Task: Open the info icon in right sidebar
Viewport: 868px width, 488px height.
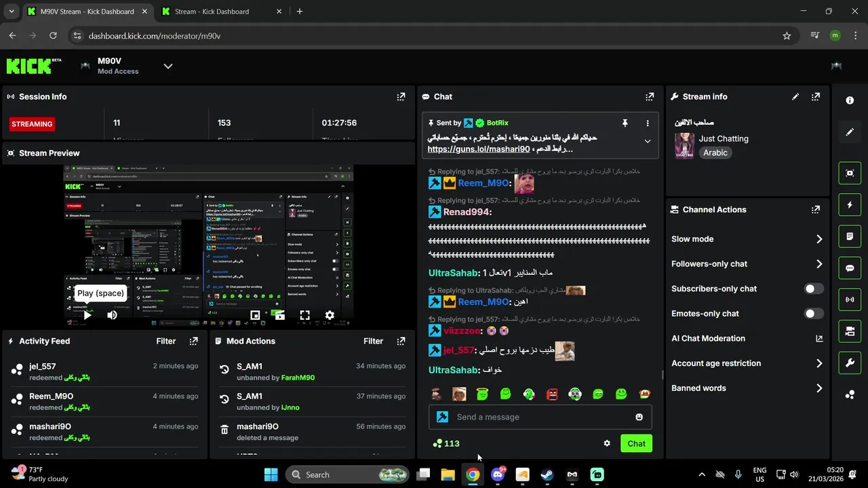Action: pyautogui.click(x=850, y=100)
